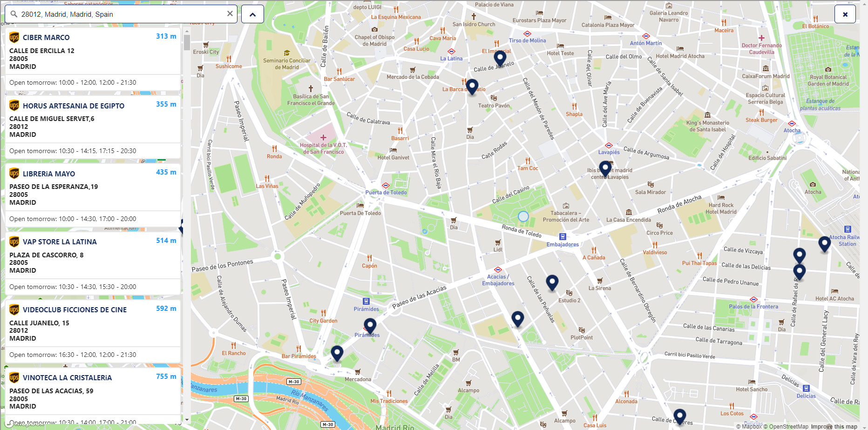Select VIDEOCLUB FICCIONES DE CINE result
This screenshot has width=868, height=430.
point(93,331)
